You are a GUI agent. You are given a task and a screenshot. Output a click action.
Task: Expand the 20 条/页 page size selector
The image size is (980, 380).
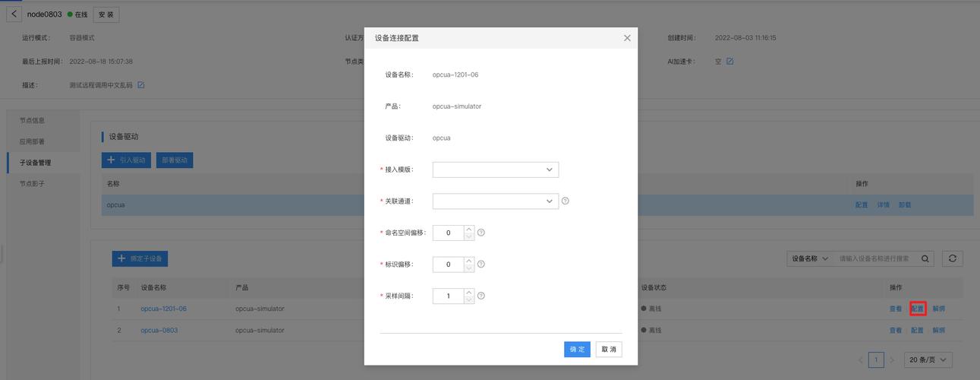click(928, 359)
